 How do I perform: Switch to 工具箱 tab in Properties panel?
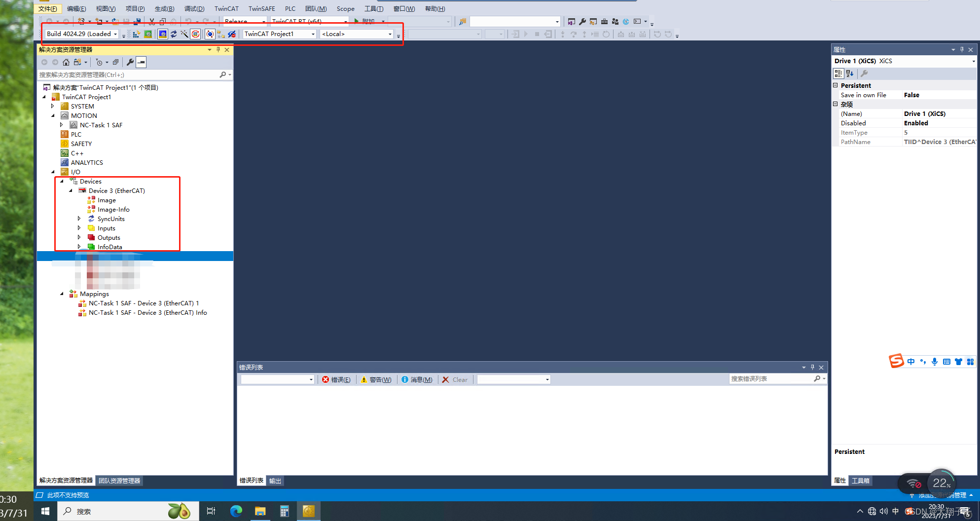(861, 481)
